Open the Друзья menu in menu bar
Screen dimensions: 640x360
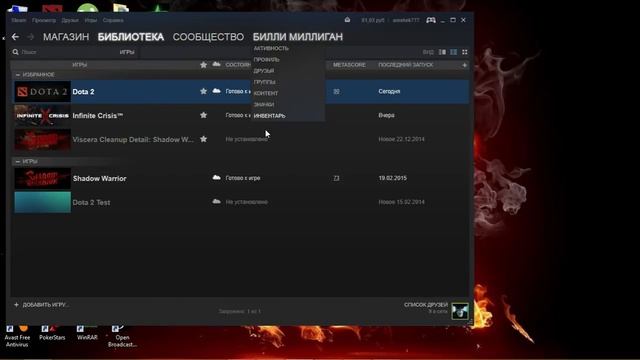(x=70, y=20)
